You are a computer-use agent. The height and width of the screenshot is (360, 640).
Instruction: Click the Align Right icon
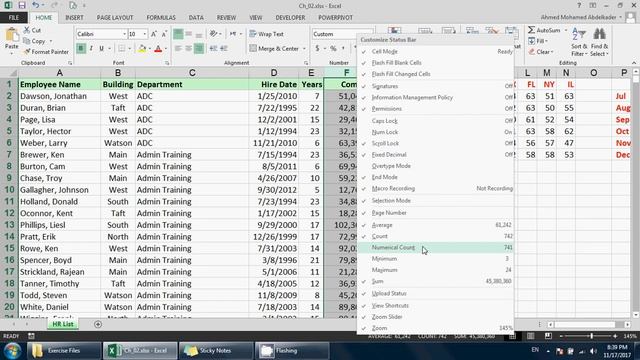[x=199, y=49]
